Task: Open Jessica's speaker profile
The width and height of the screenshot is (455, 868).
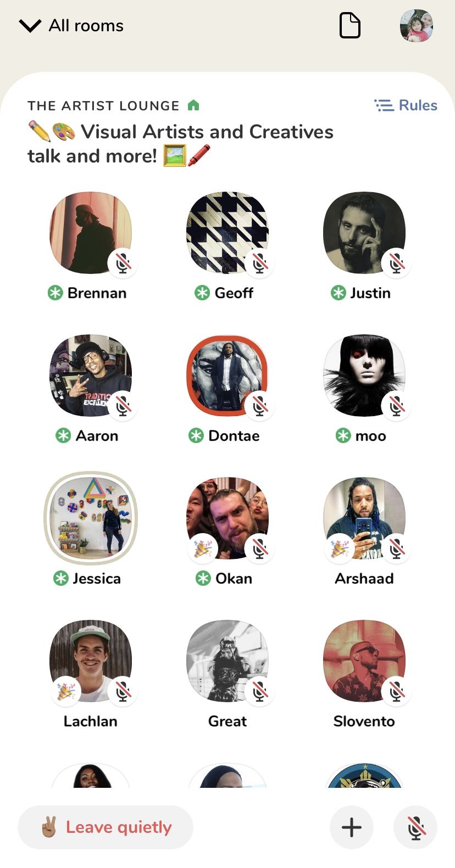Action: 91,518
